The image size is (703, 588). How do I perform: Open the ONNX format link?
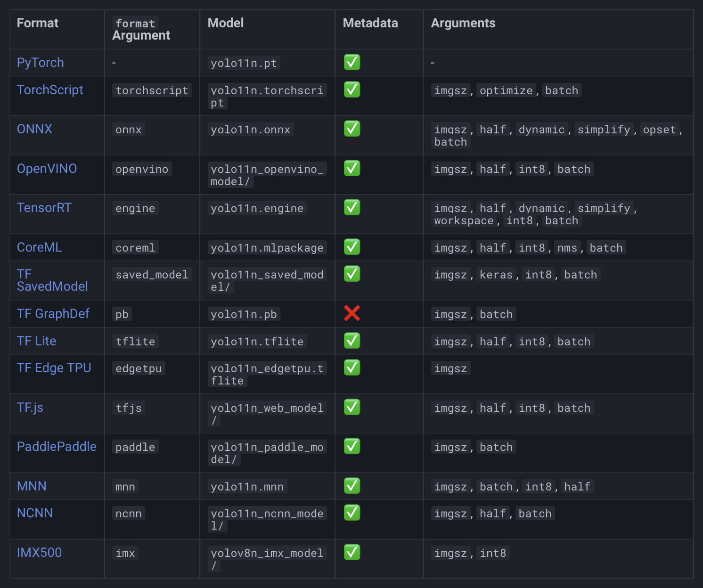tap(34, 129)
